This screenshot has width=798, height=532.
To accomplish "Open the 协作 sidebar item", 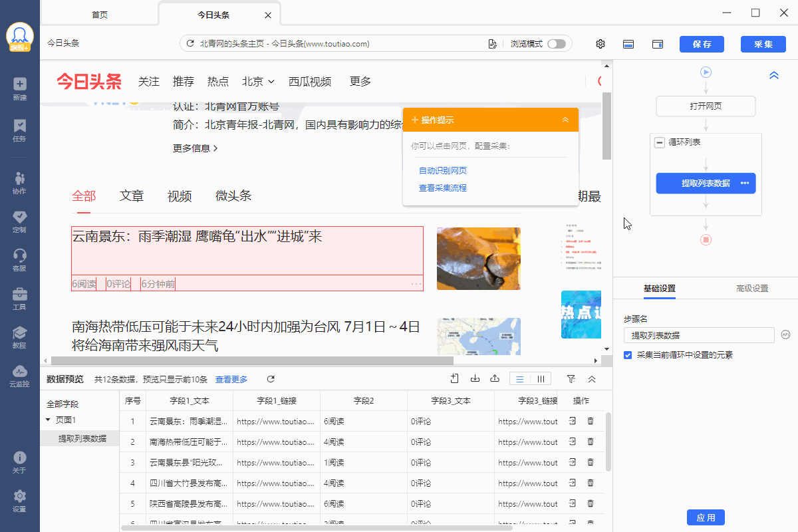I will 19,183.
